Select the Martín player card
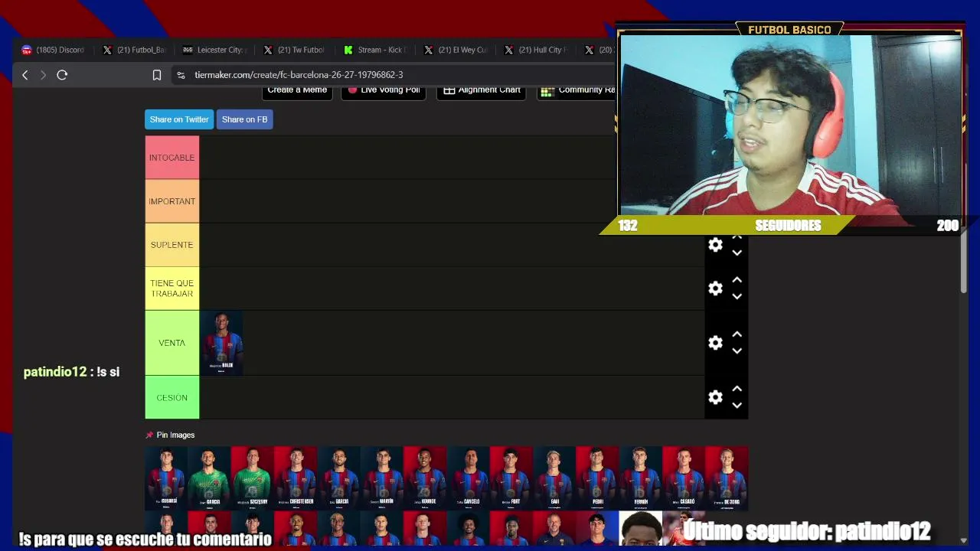 [x=381, y=478]
